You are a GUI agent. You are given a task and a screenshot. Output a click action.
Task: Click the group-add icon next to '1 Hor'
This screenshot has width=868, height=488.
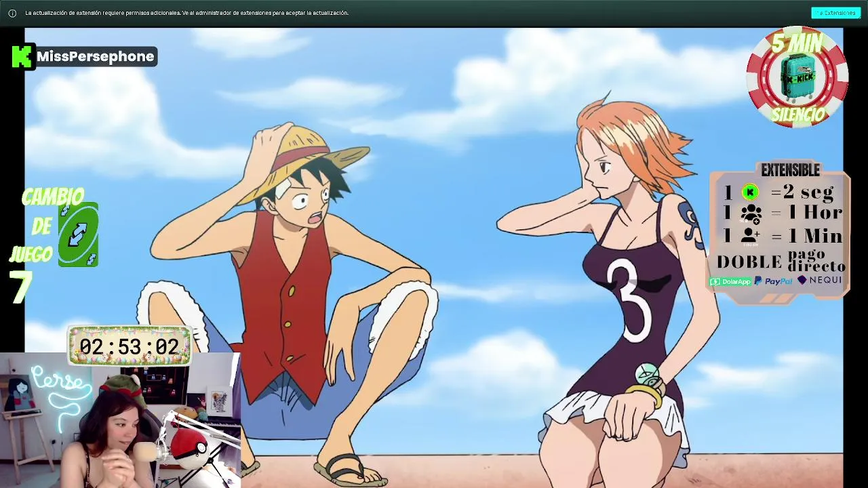click(751, 213)
